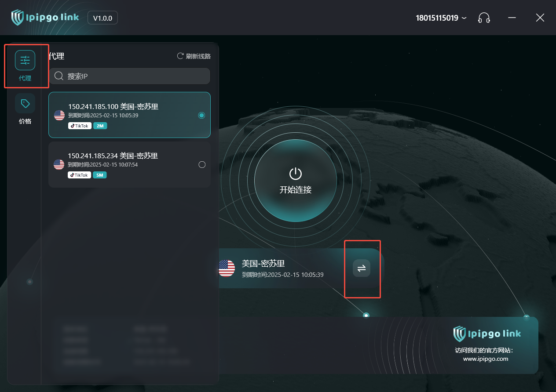Click the TikTok tag on 150.241.185.100 row

click(x=80, y=126)
